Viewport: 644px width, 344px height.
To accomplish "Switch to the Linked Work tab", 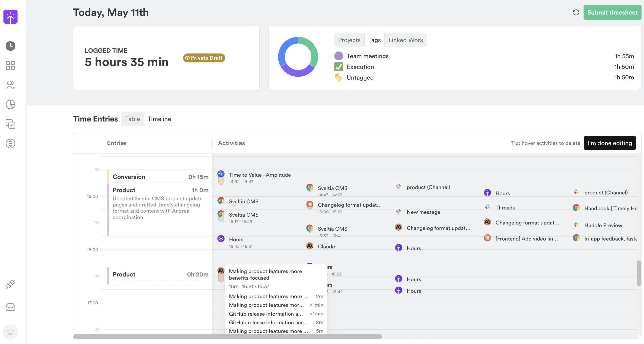I will [405, 40].
